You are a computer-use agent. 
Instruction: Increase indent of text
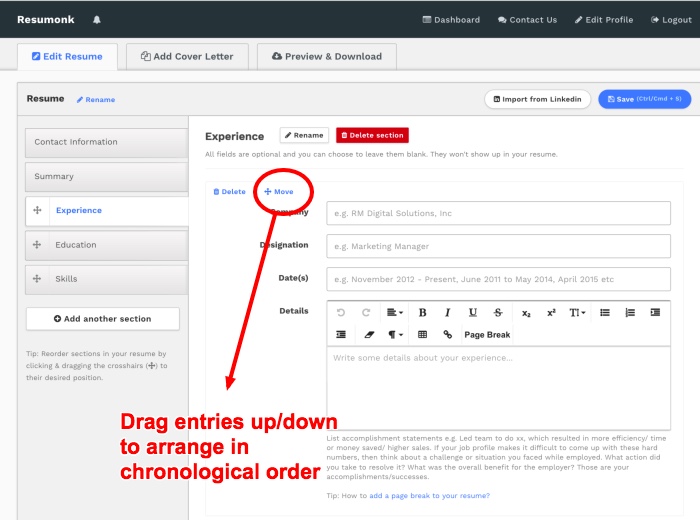point(655,313)
